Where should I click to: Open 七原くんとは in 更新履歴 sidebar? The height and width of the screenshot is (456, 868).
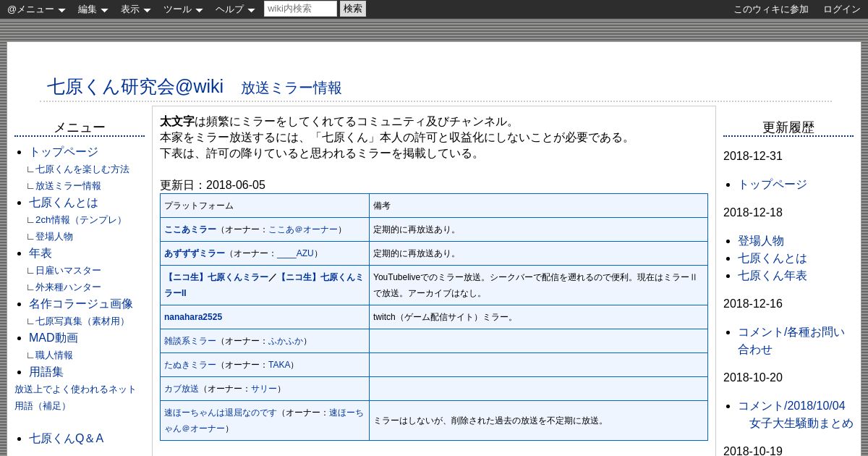[x=773, y=258]
